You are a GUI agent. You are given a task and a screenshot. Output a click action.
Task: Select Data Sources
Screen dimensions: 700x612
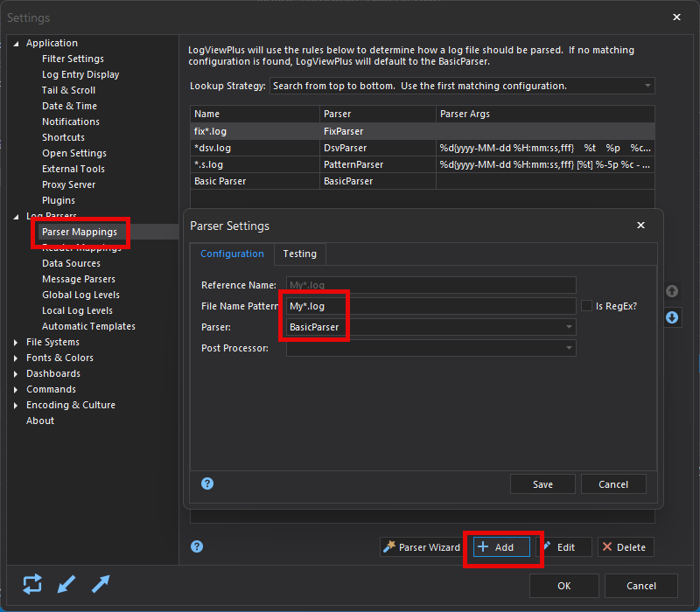click(71, 263)
